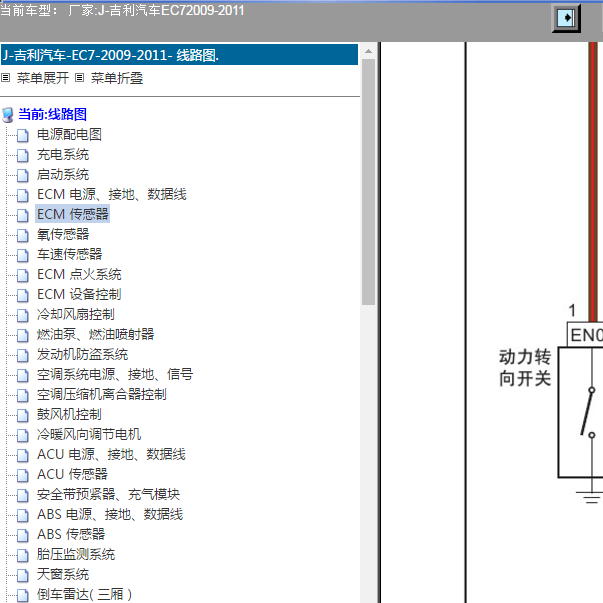Open 倒车雷达( 三厢 ) diagram
The height and width of the screenshot is (603, 603).
click(x=84, y=595)
